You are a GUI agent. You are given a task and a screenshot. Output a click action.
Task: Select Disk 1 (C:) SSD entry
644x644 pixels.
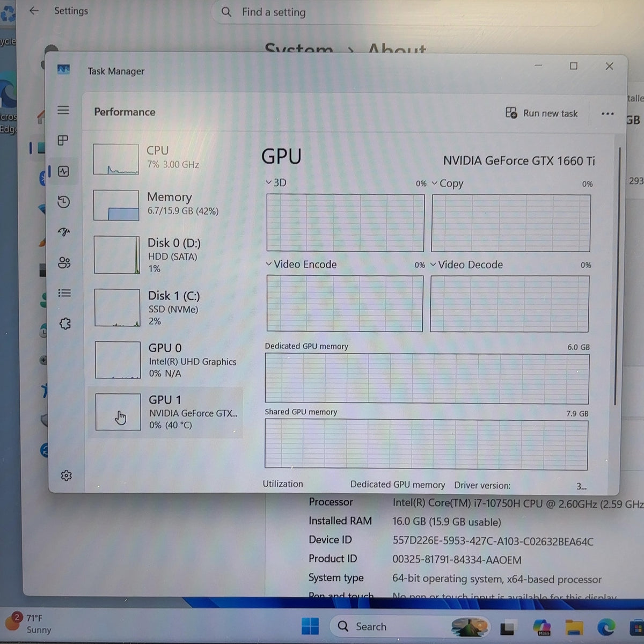[x=166, y=308]
